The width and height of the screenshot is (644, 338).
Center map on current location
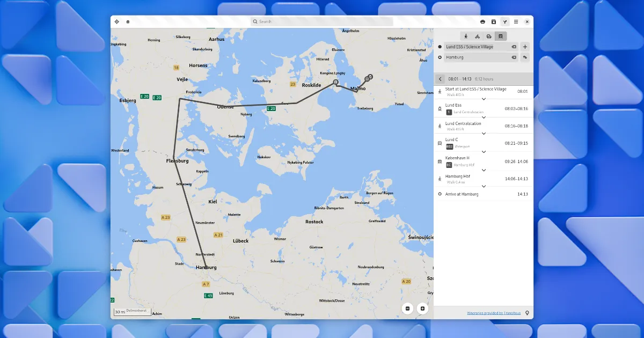point(116,22)
